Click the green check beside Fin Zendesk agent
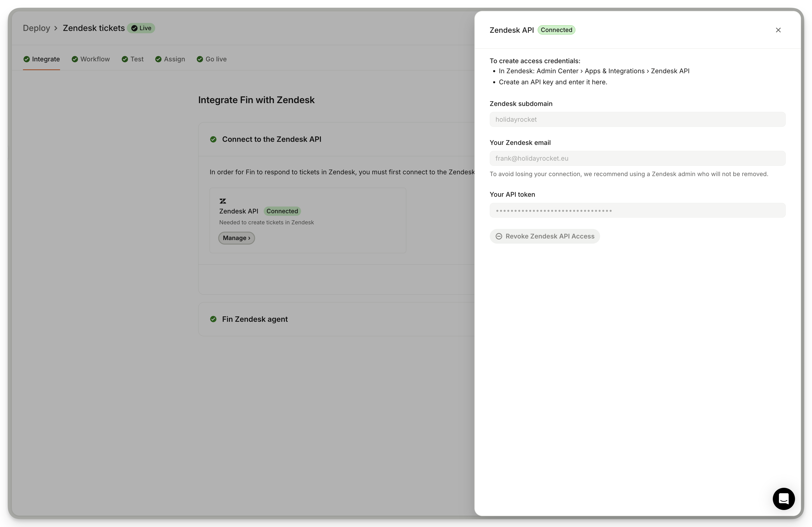 (213, 319)
